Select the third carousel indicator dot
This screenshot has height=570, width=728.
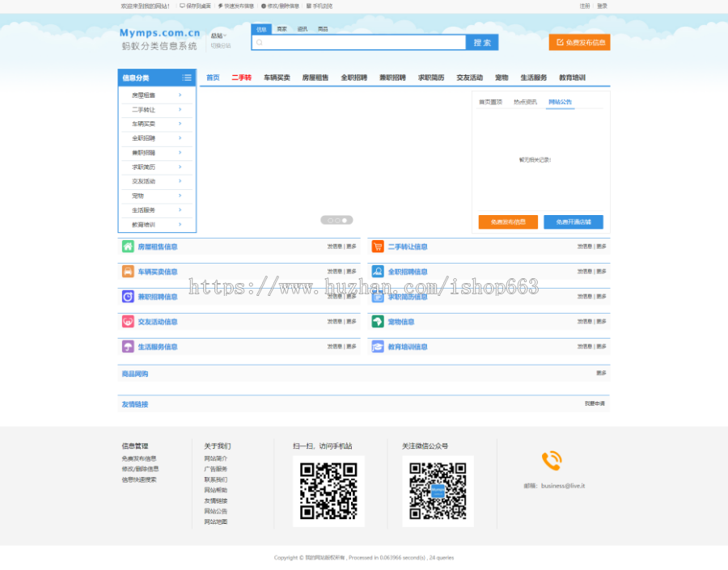tap(345, 220)
